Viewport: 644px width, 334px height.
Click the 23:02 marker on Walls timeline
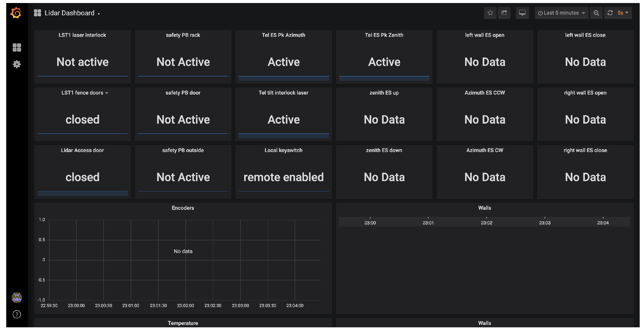tap(486, 222)
